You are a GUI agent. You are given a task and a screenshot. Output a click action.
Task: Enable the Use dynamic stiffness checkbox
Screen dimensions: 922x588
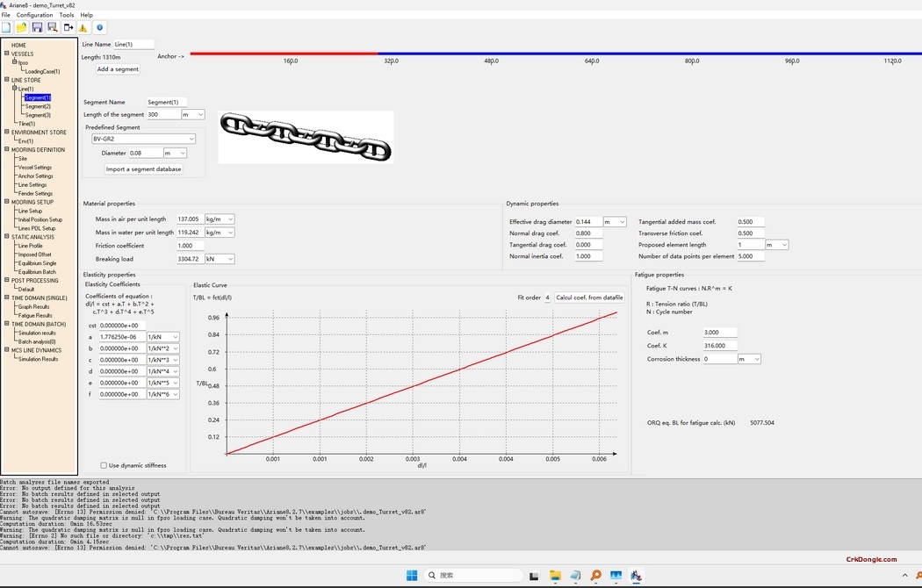click(104, 466)
